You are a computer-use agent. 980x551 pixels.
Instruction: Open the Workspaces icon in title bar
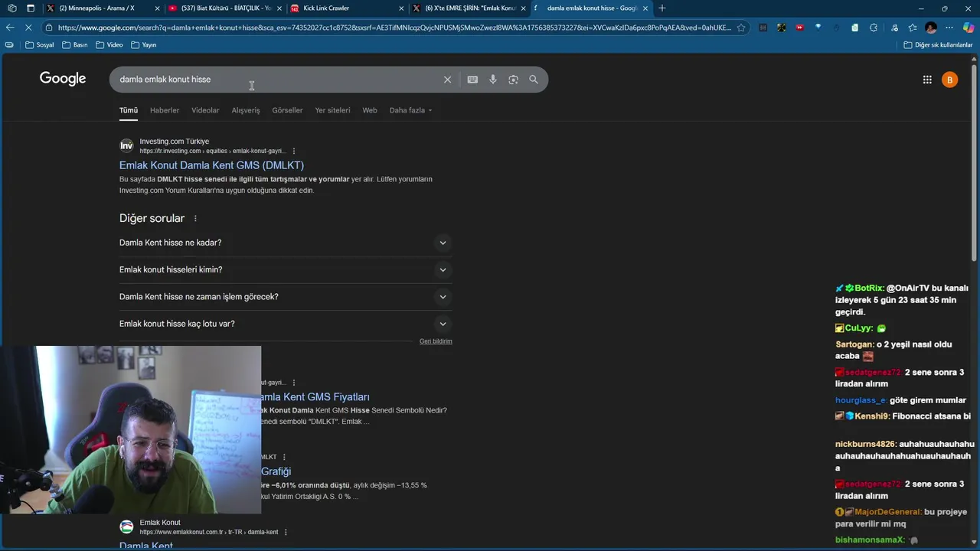(x=11, y=8)
